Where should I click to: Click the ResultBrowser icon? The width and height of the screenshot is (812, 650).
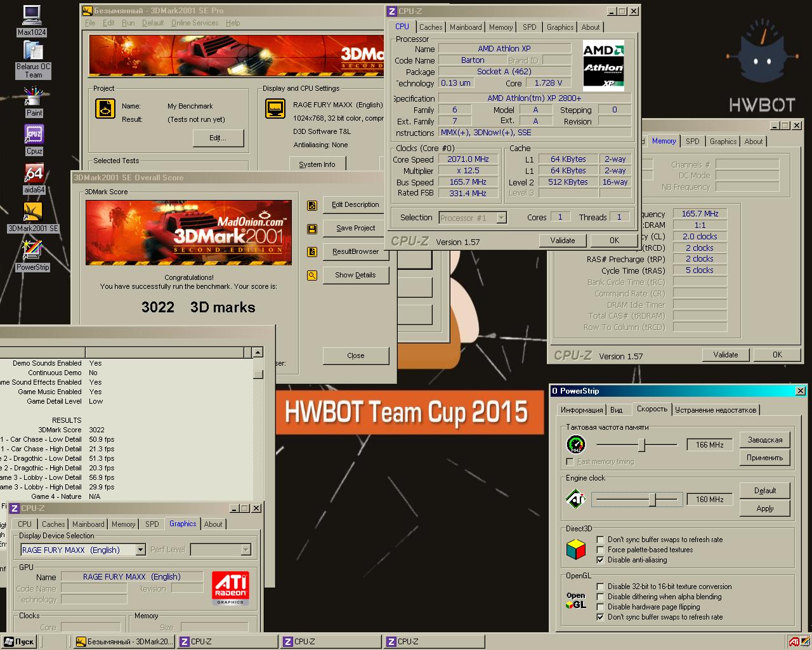point(312,252)
